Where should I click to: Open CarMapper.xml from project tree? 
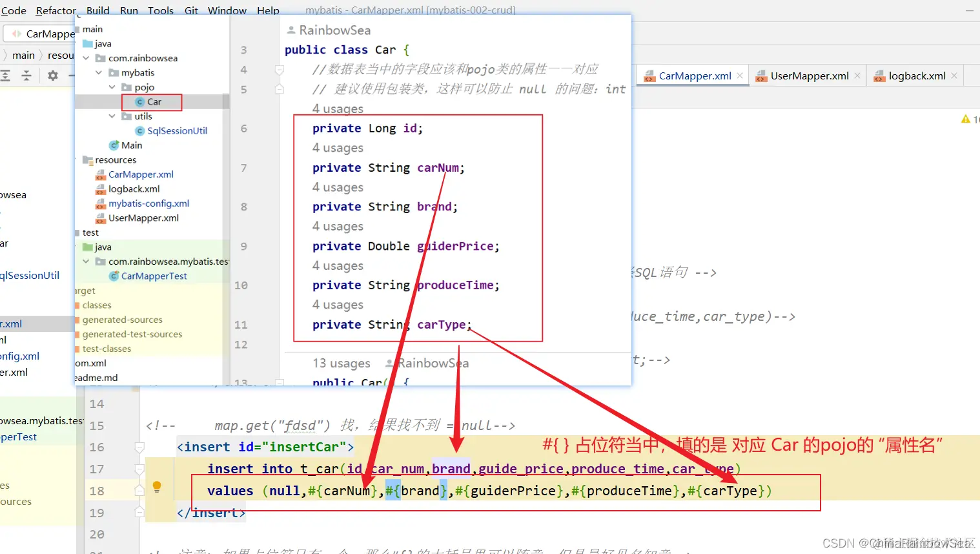[x=141, y=174]
